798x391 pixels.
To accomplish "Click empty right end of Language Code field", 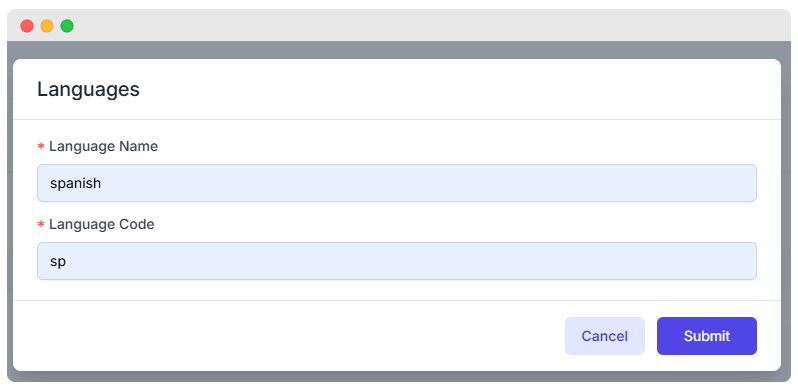I will [x=662, y=261].
